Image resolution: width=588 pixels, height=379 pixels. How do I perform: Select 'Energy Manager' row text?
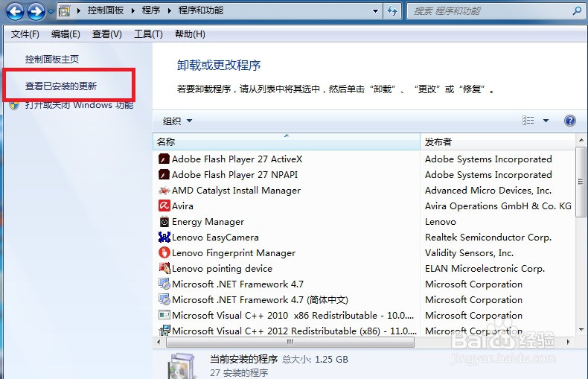coord(208,222)
